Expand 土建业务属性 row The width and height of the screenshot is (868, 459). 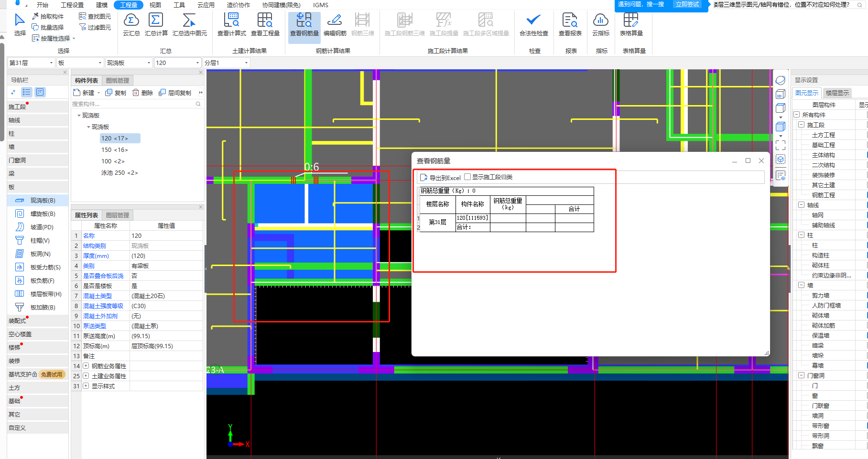click(x=86, y=376)
